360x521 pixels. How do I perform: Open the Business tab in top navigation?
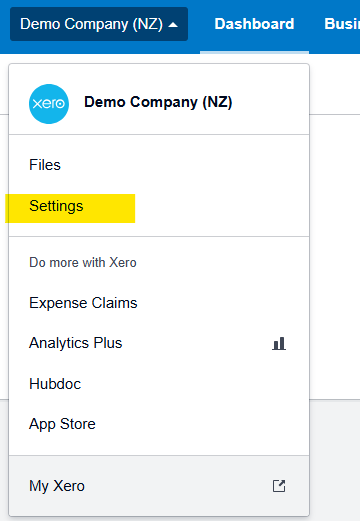point(342,24)
